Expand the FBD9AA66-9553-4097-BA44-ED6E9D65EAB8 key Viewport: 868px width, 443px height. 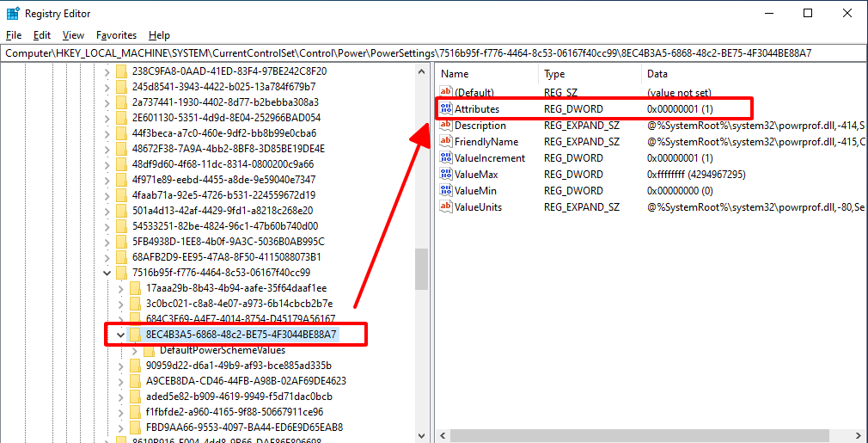pyautogui.click(x=121, y=428)
